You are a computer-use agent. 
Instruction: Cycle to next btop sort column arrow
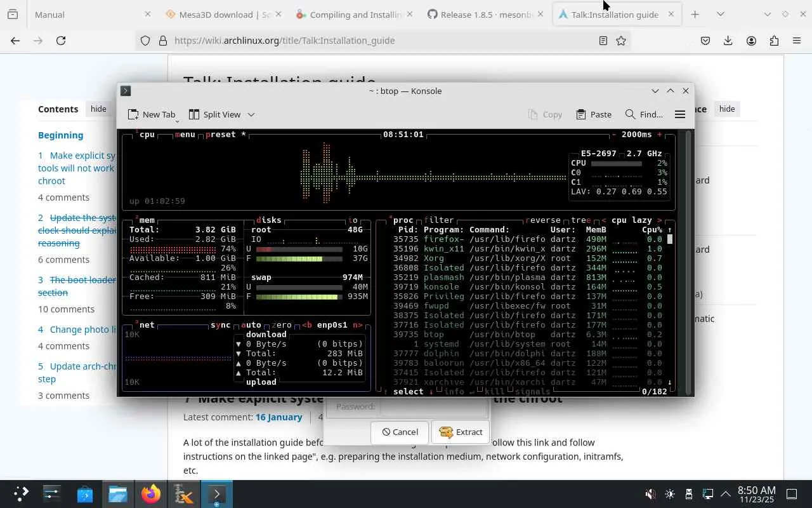point(660,220)
